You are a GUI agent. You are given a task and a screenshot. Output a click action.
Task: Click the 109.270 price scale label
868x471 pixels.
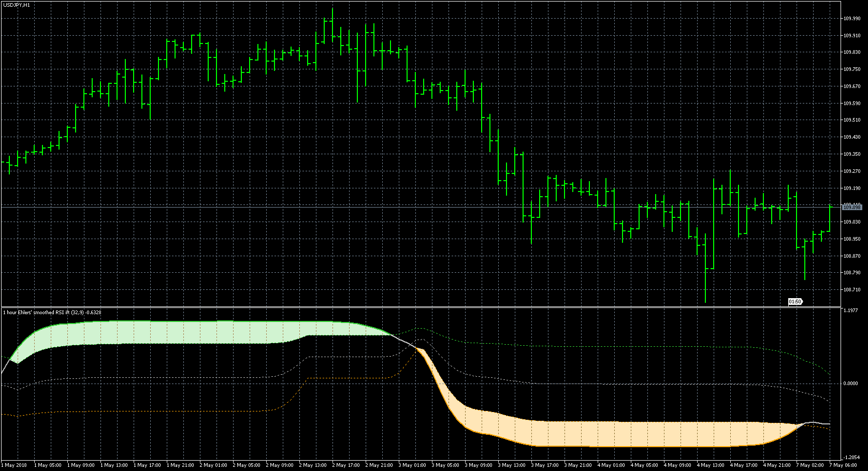click(x=852, y=171)
